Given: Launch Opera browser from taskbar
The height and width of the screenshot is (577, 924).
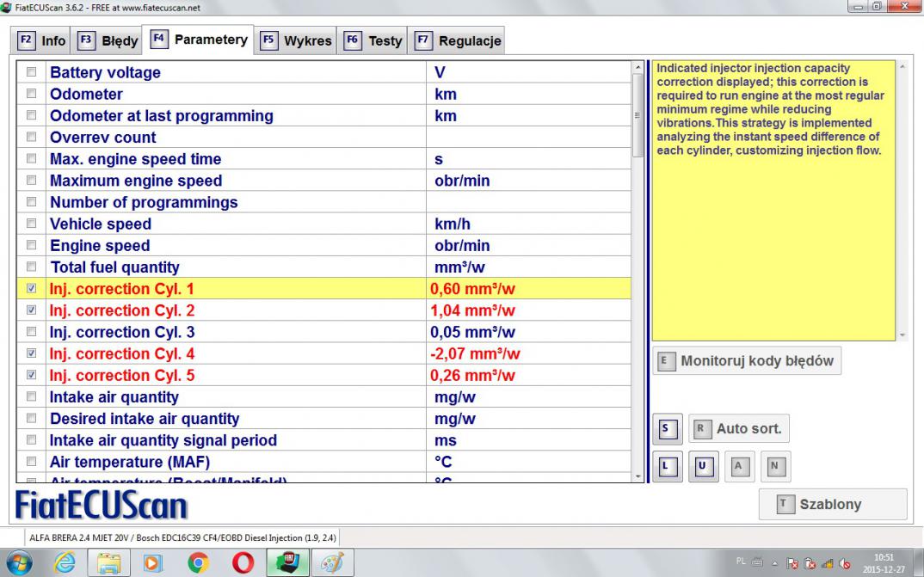Looking at the screenshot, I should click(243, 563).
